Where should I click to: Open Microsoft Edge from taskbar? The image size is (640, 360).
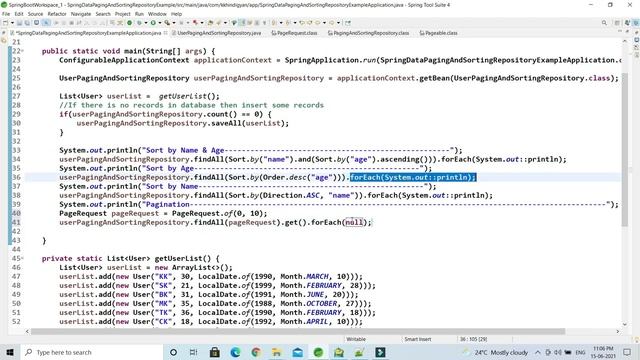[x=236, y=352]
